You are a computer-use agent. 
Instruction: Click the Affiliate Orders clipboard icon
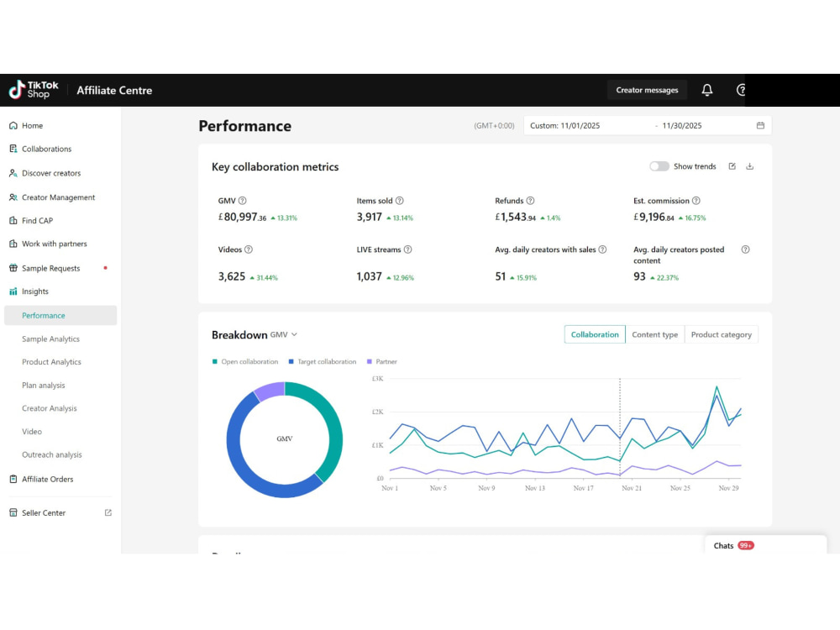[13, 479]
